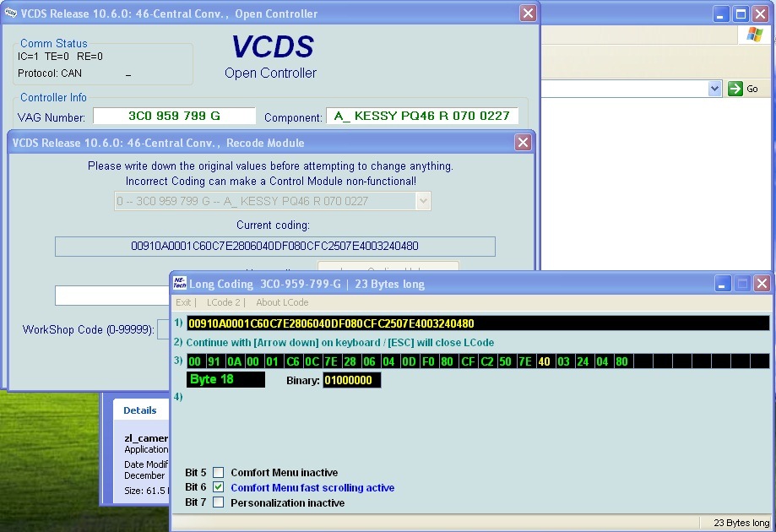776x532 pixels.
Task: Open the controller selection dropdown in Recode Module
Action: [423, 202]
